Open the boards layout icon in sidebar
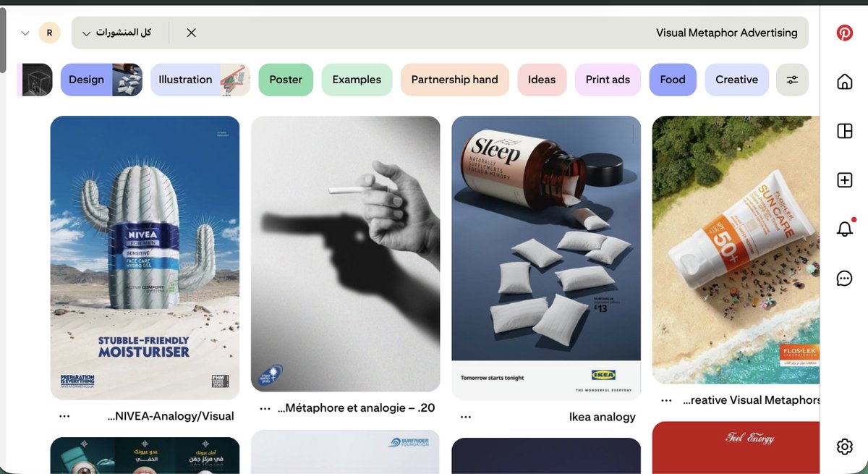The width and height of the screenshot is (868, 474). pyautogui.click(x=844, y=131)
